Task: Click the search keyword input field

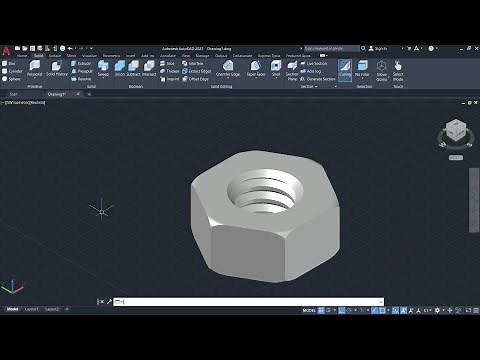Action: click(331, 49)
